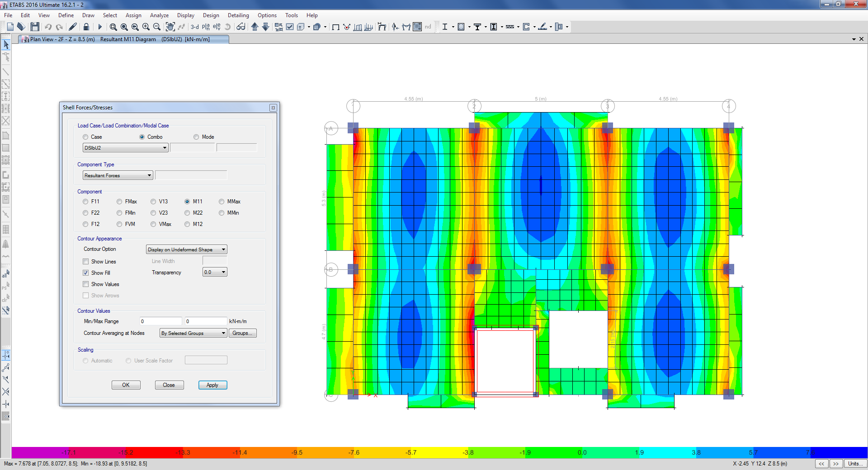This screenshot has width=868, height=470.
Task: Click the maximum range input field
Action: 206,321
